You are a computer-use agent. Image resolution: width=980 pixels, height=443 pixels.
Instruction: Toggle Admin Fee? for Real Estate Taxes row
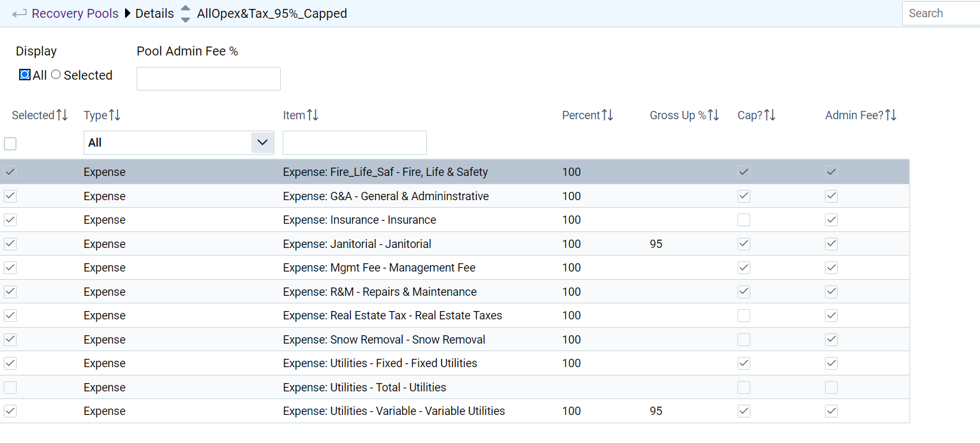(831, 316)
